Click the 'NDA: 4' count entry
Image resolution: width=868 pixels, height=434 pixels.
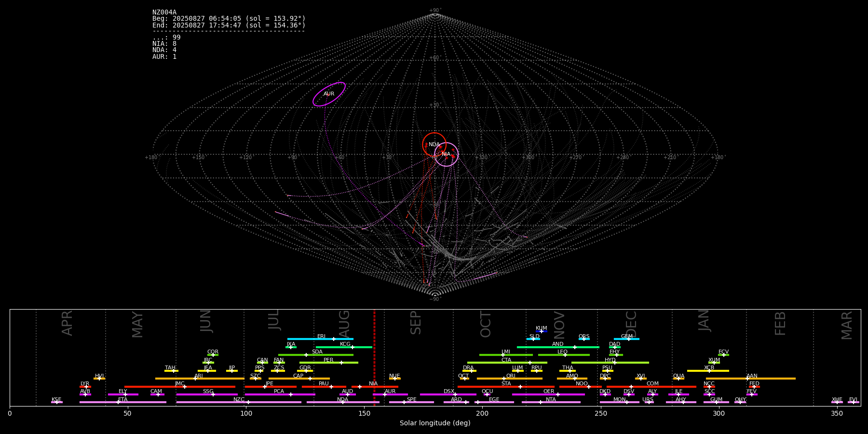click(164, 50)
